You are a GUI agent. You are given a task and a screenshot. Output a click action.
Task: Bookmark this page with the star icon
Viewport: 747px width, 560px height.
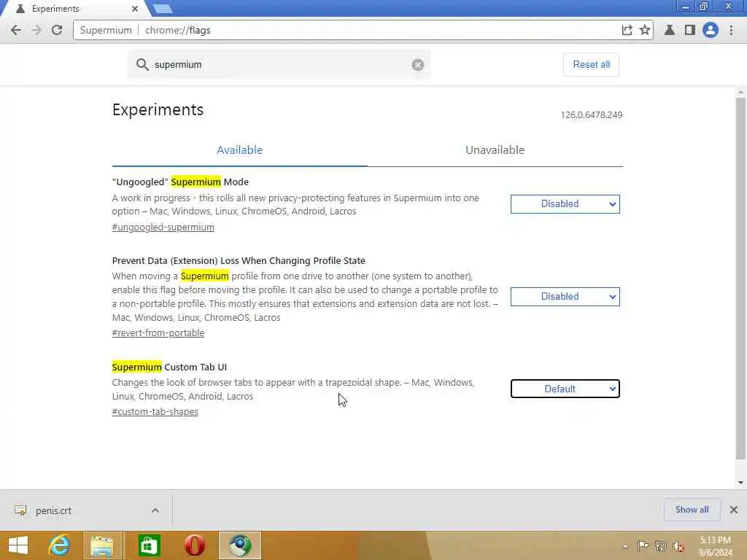645,30
